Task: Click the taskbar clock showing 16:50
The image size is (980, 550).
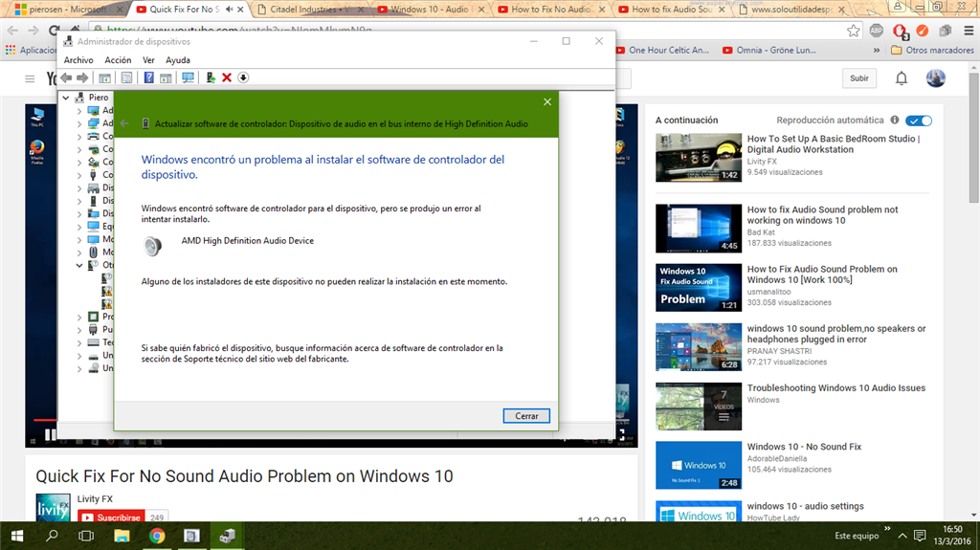Action: (x=953, y=536)
